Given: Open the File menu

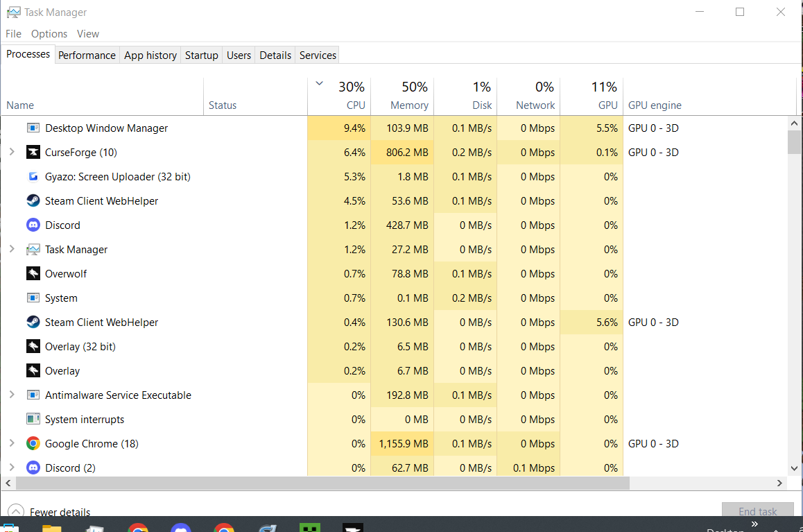Looking at the screenshot, I should tap(13, 34).
